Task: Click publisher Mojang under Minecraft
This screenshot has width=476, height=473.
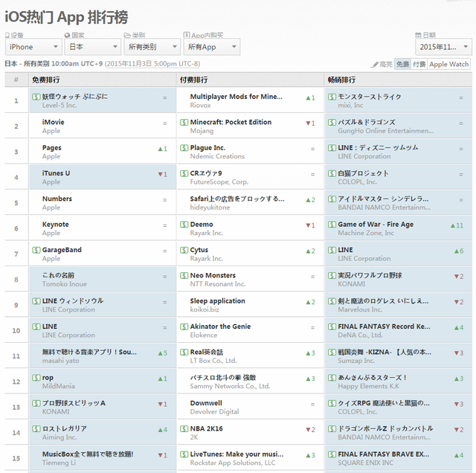Action: [202, 131]
